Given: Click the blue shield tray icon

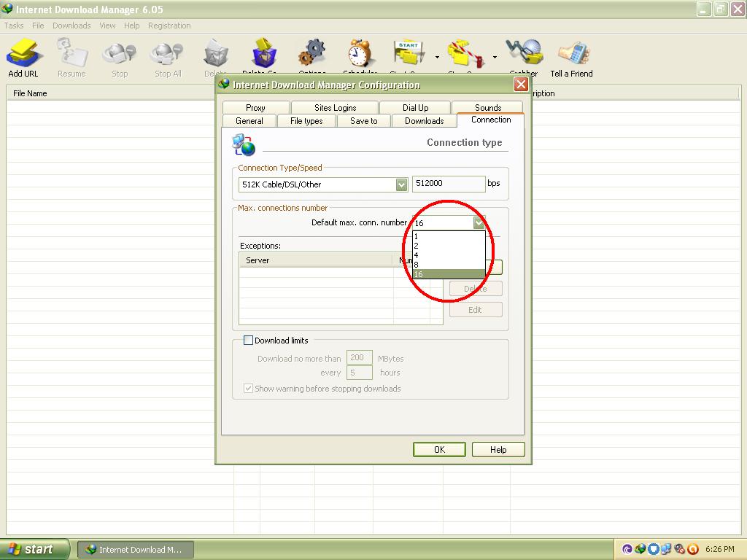Looking at the screenshot, I should [x=653, y=549].
